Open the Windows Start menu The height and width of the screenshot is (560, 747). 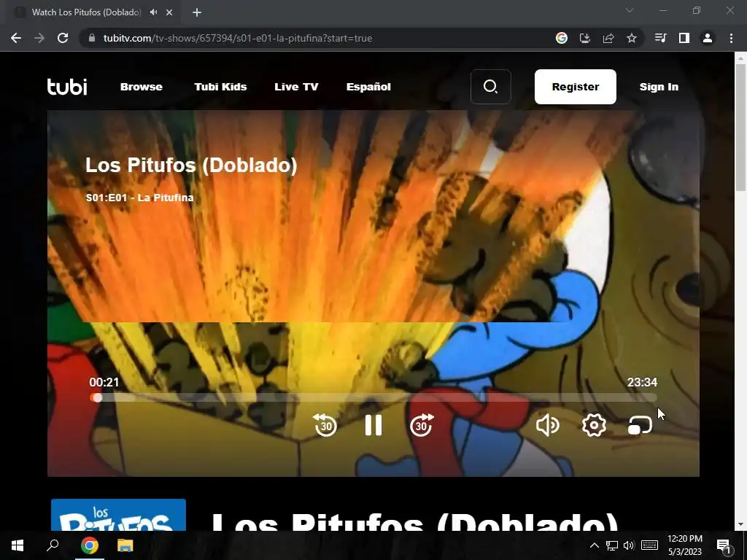(18, 545)
